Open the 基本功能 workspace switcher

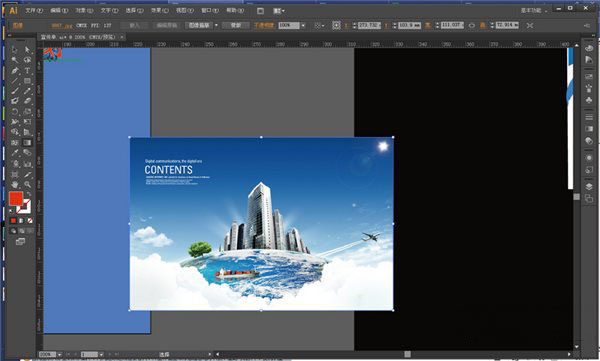pos(534,11)
